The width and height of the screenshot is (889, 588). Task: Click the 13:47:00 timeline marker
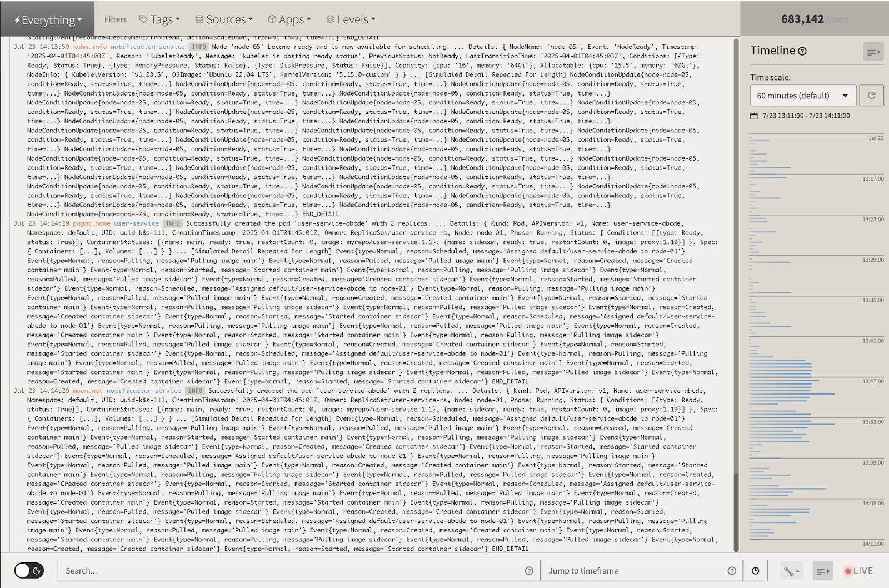[873, 381]
